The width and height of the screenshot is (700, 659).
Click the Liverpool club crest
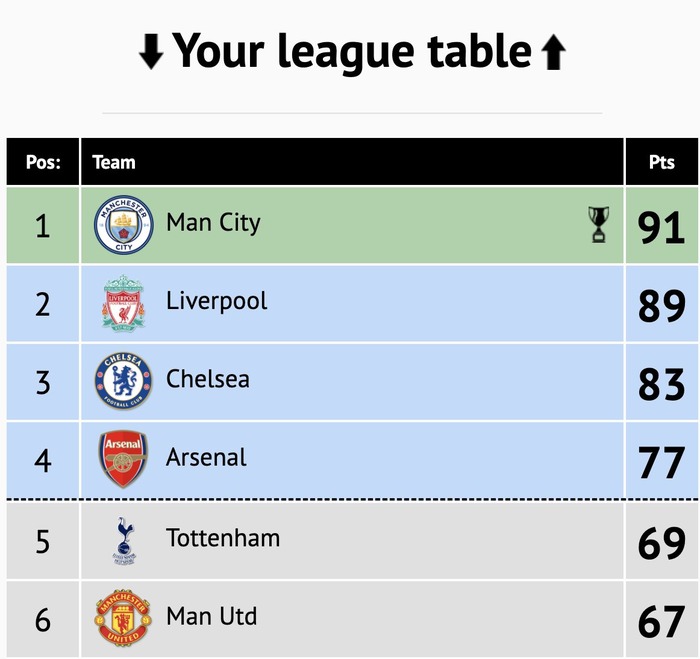click(124, 303)
